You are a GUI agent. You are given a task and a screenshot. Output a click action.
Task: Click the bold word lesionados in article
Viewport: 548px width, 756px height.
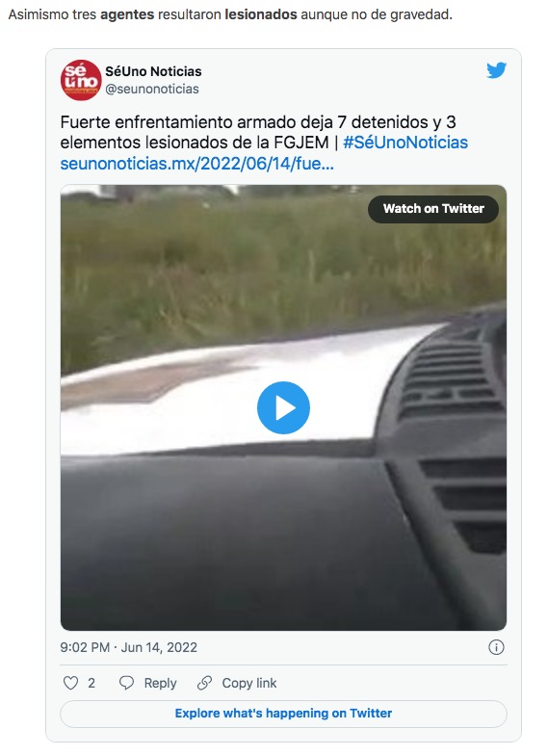(261, 14)
